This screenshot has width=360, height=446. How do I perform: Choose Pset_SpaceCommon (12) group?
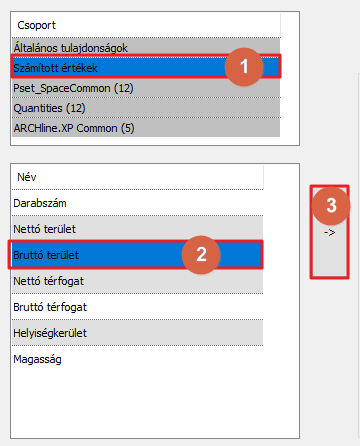click(x=146, y=88)
